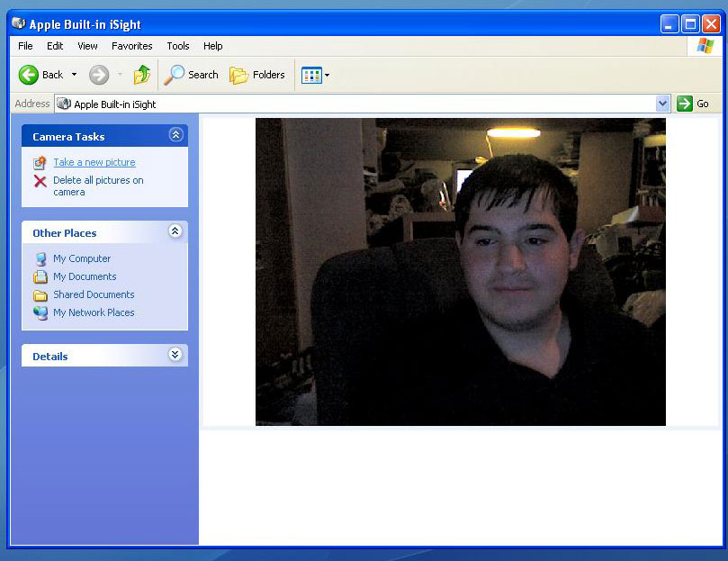Open My Network Places link
This screenshot has width=728, height=561.
94,312
